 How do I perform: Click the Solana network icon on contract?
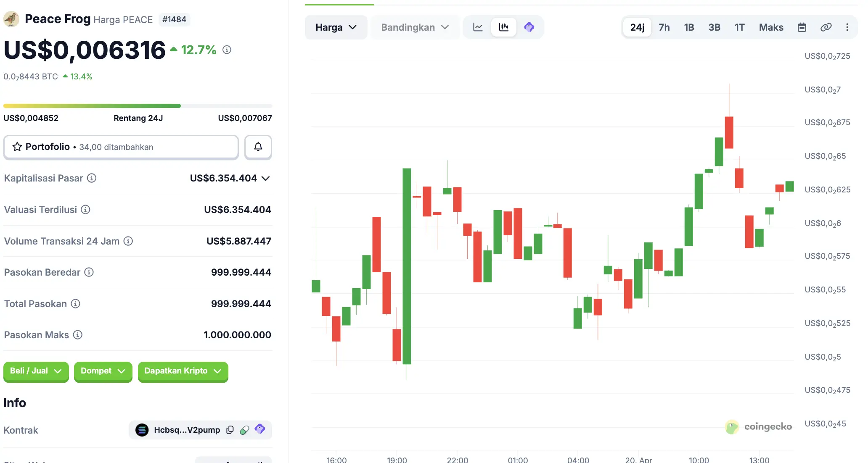[x=142, y=430]
